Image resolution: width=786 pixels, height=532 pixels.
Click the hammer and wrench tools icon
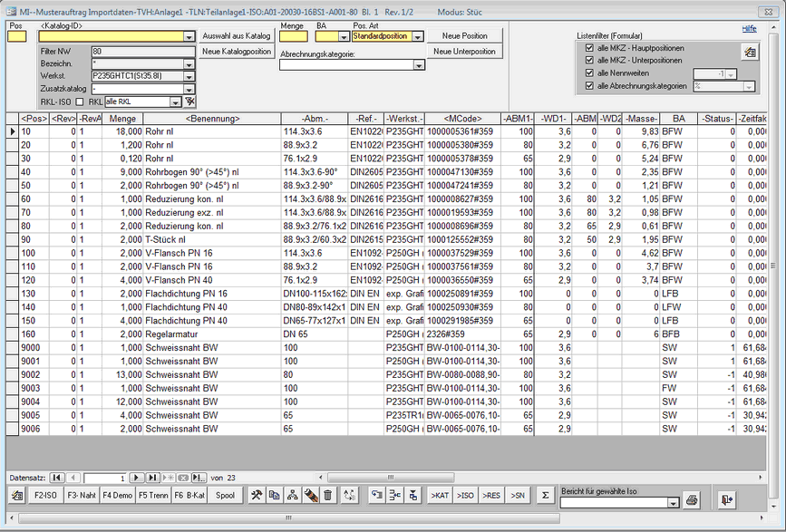coord(257,495)
